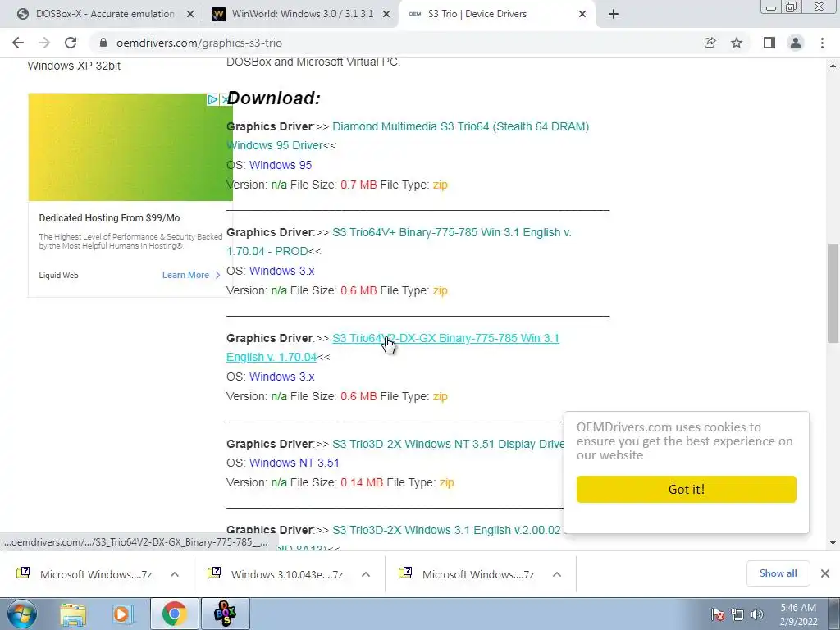
Task: Click Learn More in Liquid Web ad
Action: (191, 275)
